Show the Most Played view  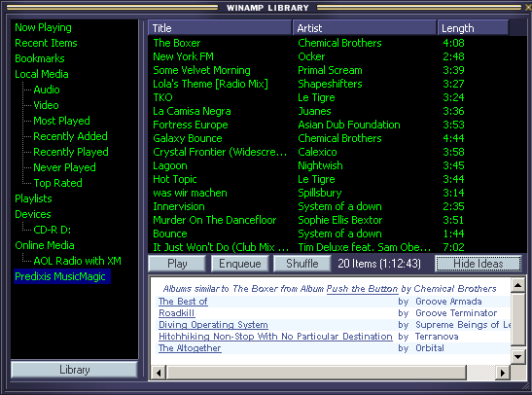(x=61, y=121)
